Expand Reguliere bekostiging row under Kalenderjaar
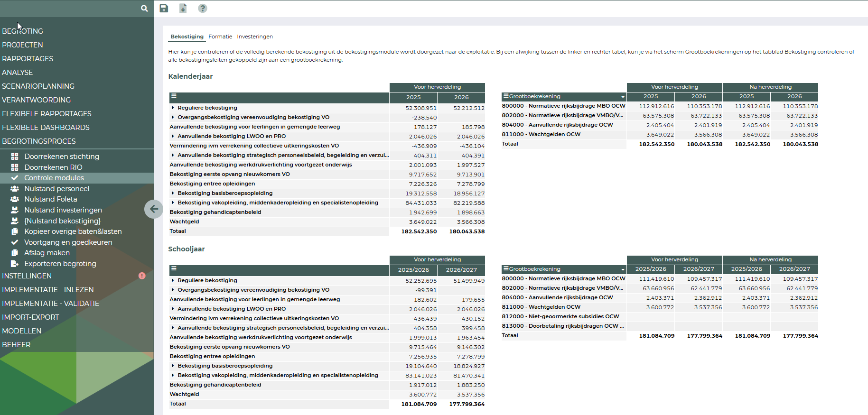868x415 pixels. 173,108
